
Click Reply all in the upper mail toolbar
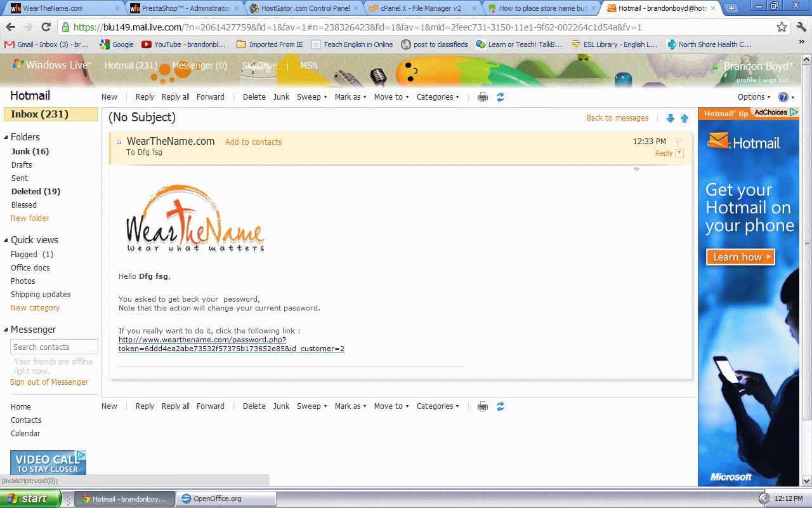[175, 97]
